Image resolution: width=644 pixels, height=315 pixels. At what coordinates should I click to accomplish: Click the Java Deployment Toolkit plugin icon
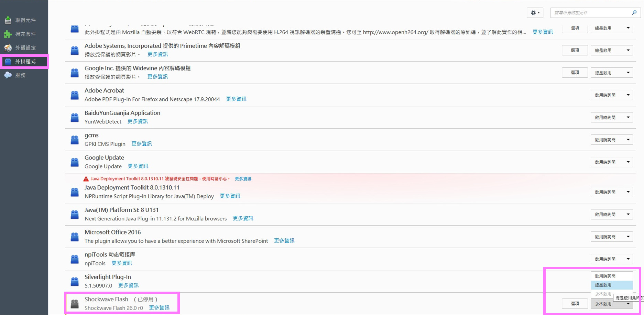coord(75,192)
